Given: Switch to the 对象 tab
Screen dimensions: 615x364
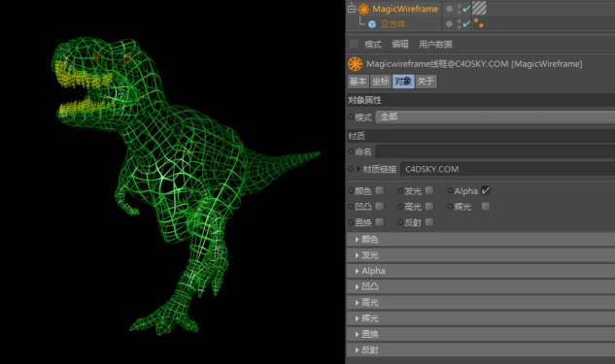Looking at the screenshot, I should click(x=403, y=82).
